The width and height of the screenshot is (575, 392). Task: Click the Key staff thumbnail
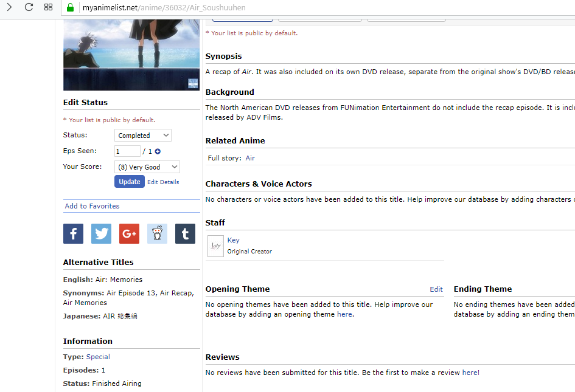point(215,246)
